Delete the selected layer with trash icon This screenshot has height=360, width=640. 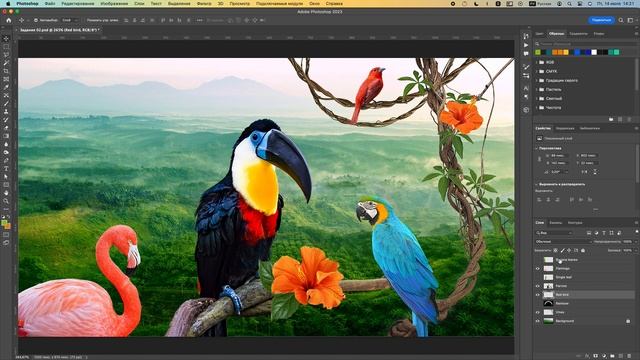coord(630,356)
